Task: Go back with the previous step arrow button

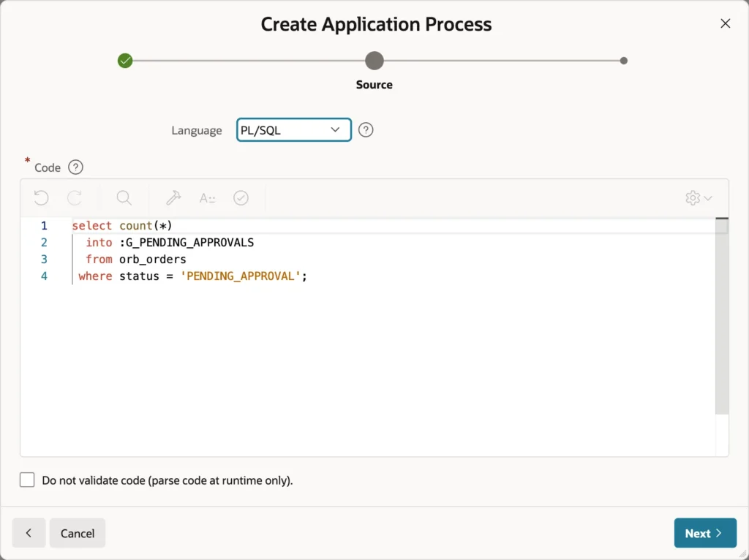Action: (x=29, y=533)
